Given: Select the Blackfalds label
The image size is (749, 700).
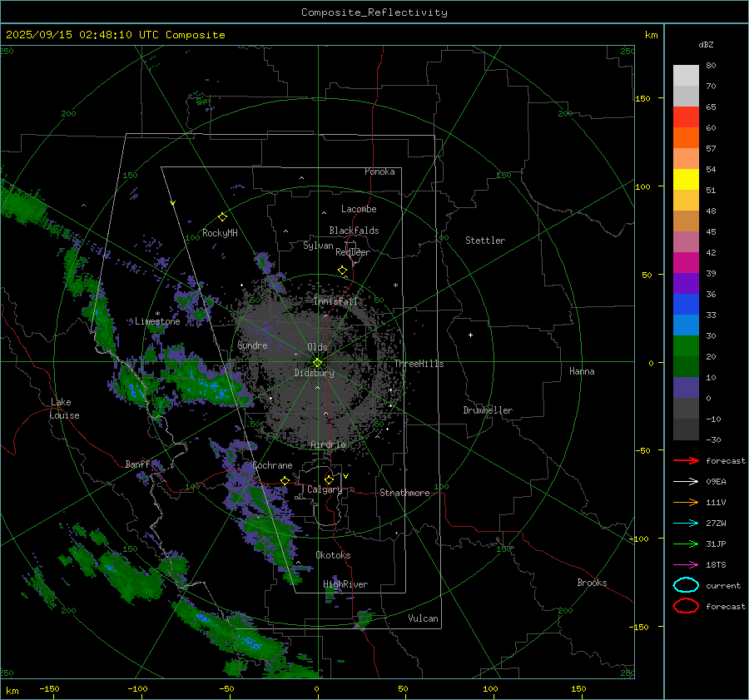Looking at the screenshot, I should (354, 231).
